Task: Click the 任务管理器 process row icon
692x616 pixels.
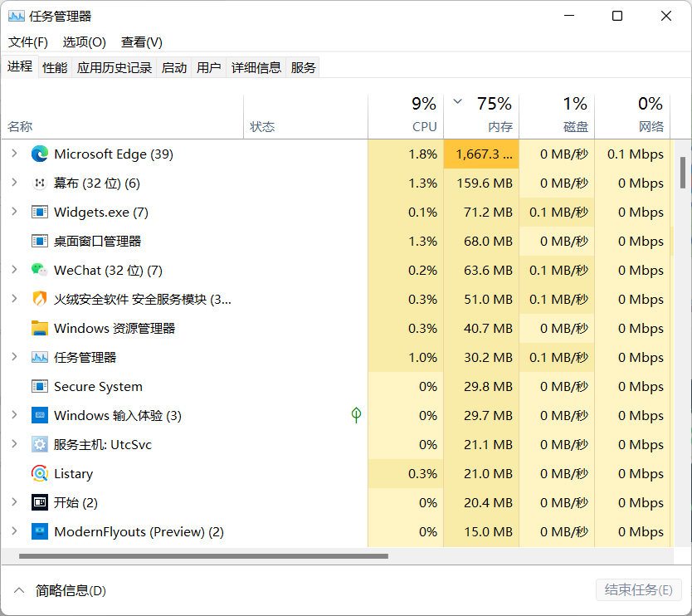Action: (40, 357)
